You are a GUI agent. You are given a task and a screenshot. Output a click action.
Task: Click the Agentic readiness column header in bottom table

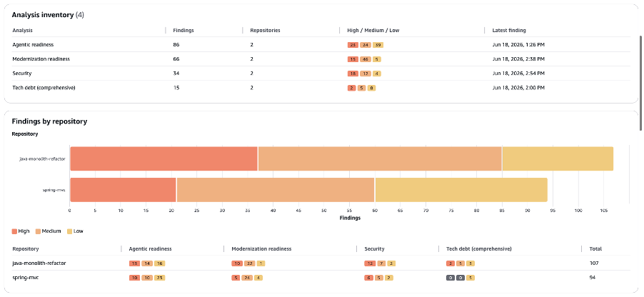click(x=151, y=249)
